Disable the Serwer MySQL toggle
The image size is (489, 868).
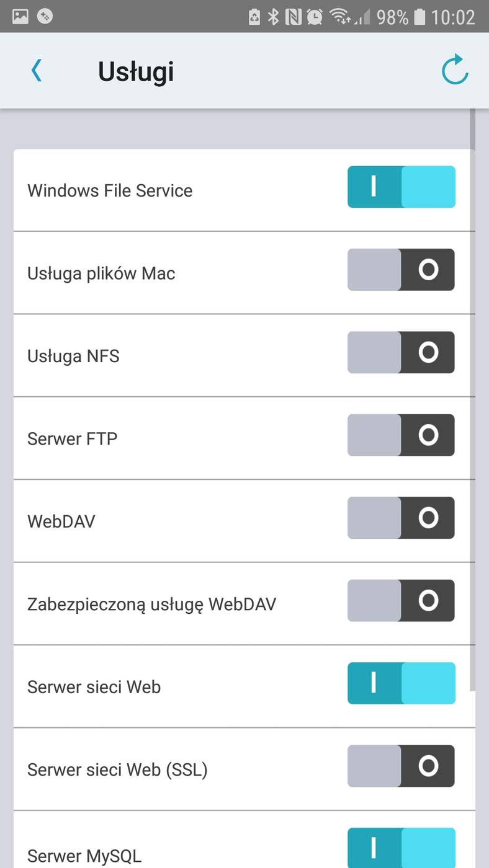[x=401, y=848]
